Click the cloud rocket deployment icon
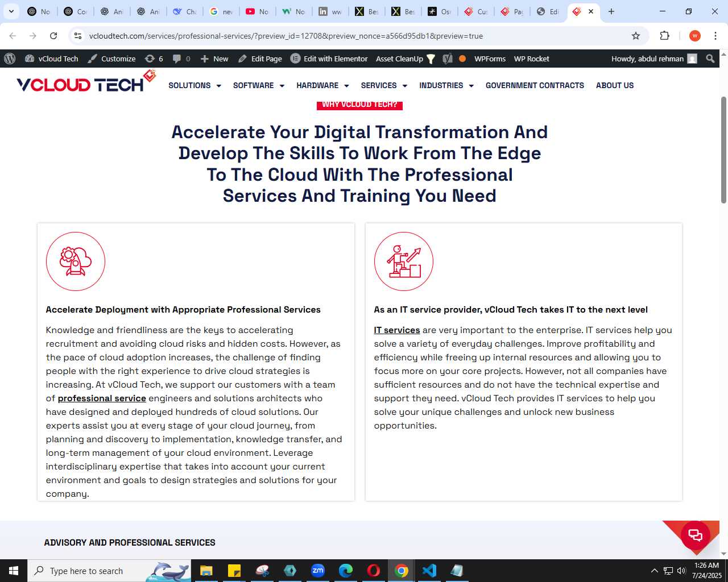728x582 pixels. [x=76, y=261]
